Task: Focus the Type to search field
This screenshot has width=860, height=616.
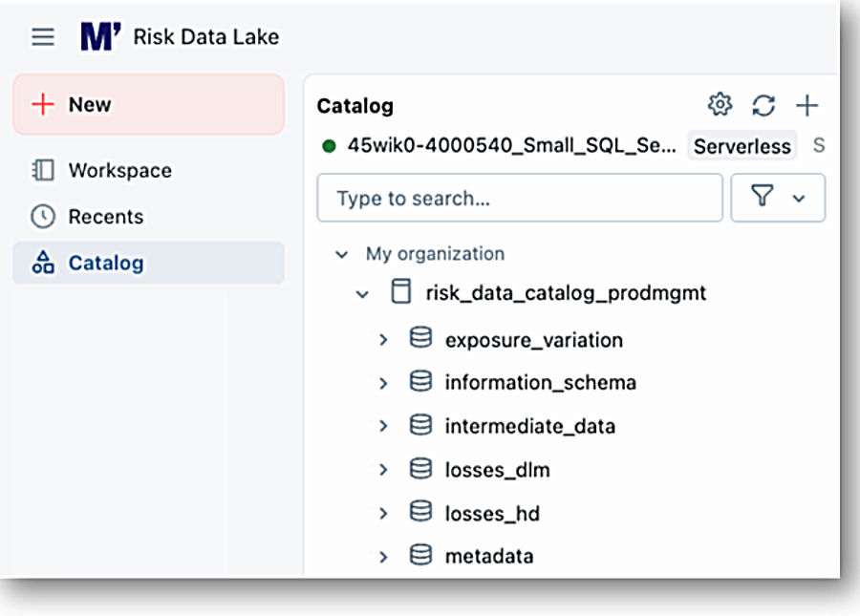Action: [520, 198]
